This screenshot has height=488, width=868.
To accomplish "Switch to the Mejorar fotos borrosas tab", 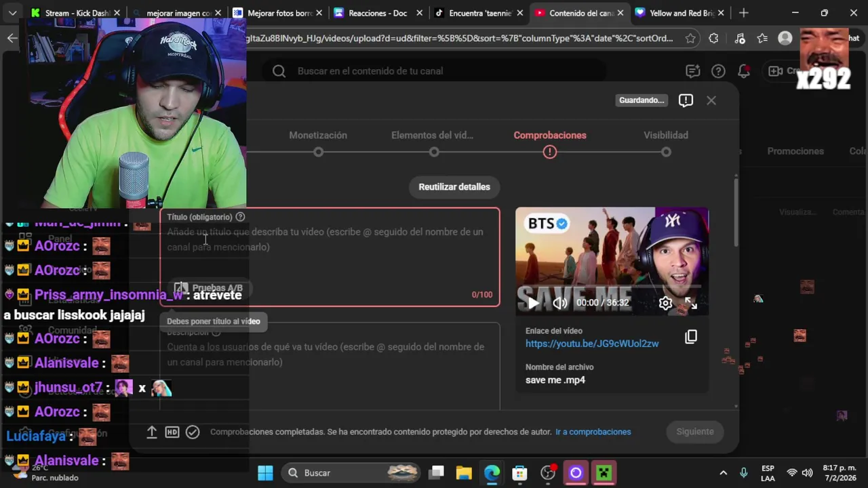I will (x=276, y=13).
